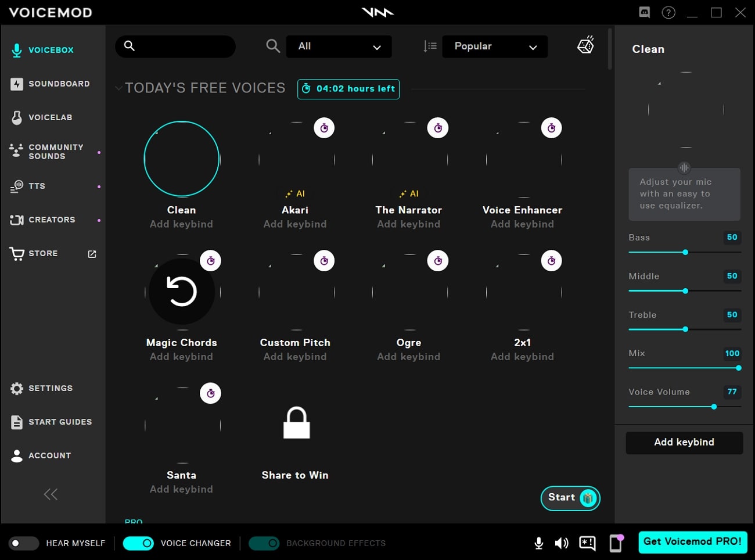Toggle Hear Myself switch

(x=24, y=543)
